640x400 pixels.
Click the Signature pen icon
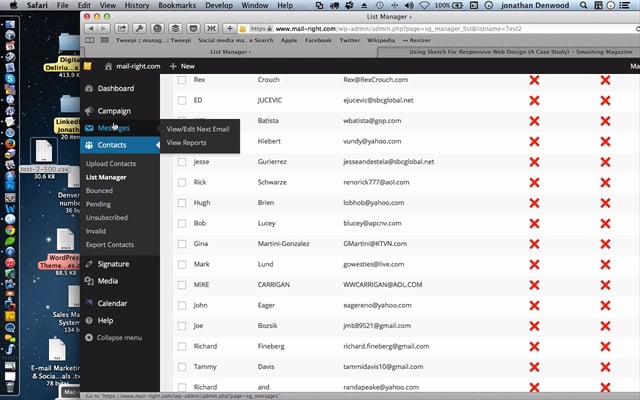(89, 264)
